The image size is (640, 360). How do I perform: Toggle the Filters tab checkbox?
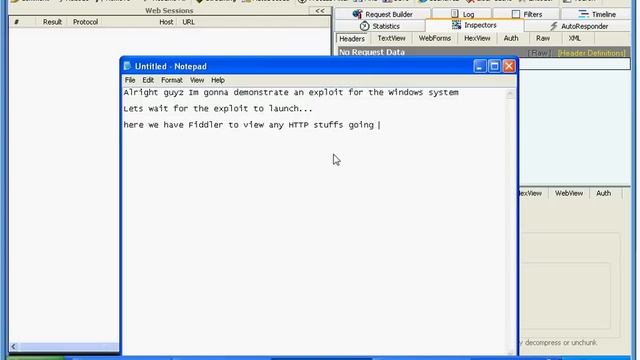516,14
